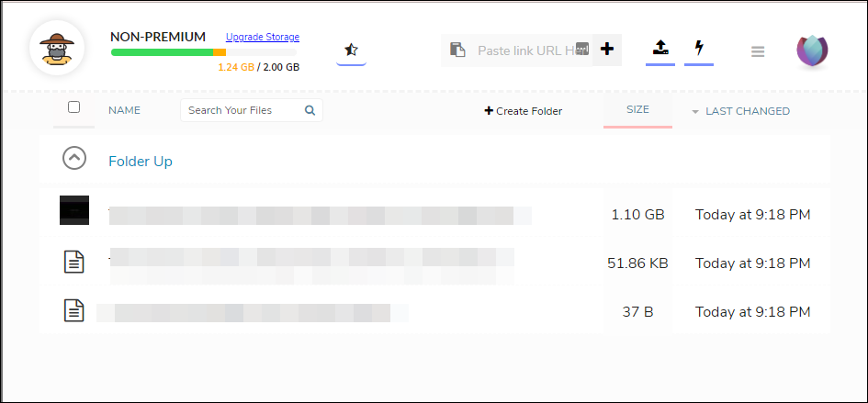
Task: Sort files by the Size column
Action: pos(637,110)
